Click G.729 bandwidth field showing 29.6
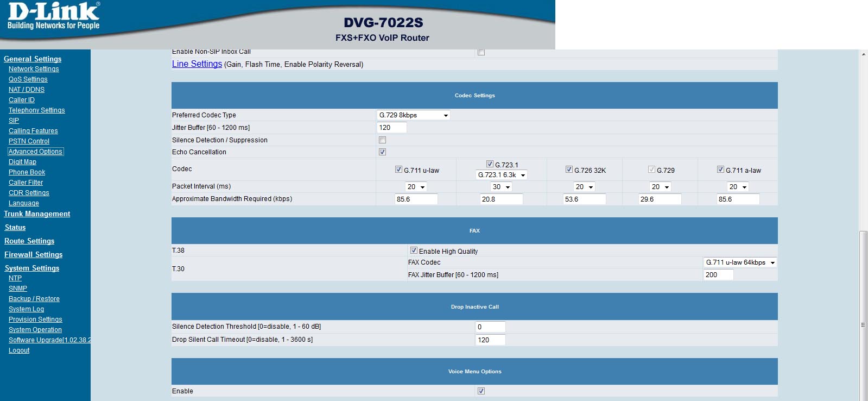Image resolution: width=868 pixels, height=401 pixels. (660, 199)
